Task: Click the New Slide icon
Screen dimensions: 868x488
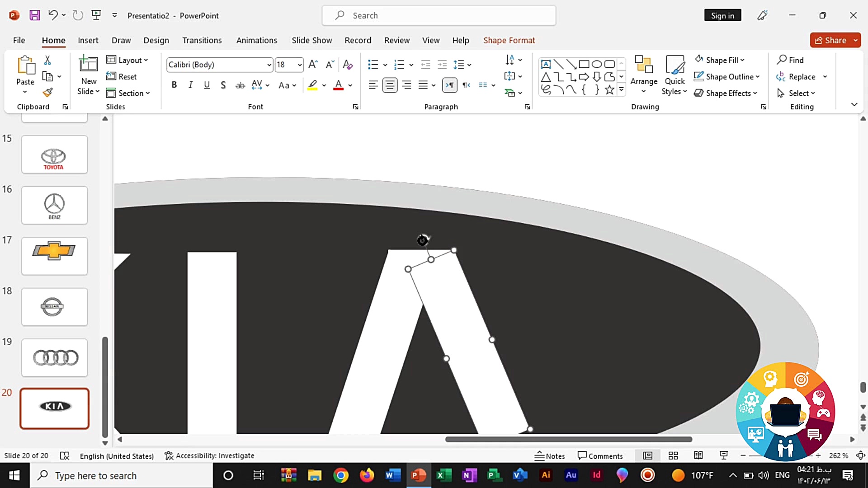Action: click(x=89, y=64)
